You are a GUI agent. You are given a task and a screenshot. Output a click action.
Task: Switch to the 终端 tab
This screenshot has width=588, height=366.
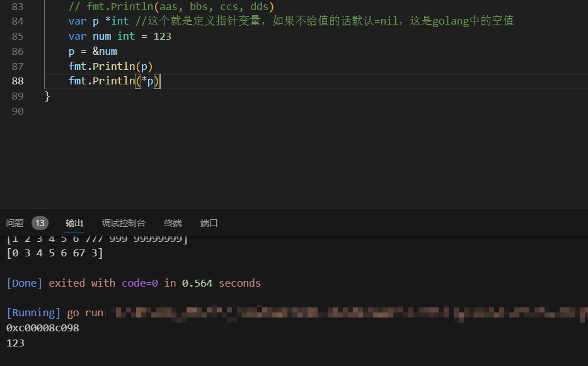[x=173, y=223]
